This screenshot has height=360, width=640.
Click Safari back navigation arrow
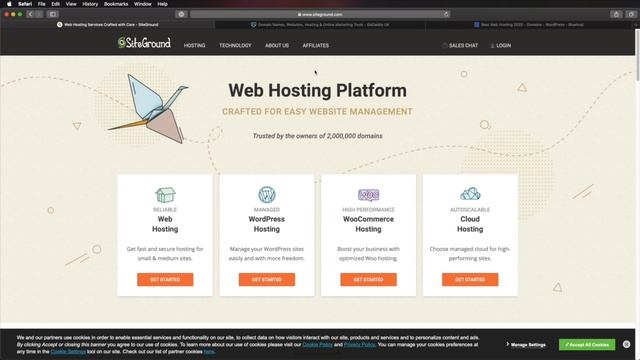tap(30, 14)
